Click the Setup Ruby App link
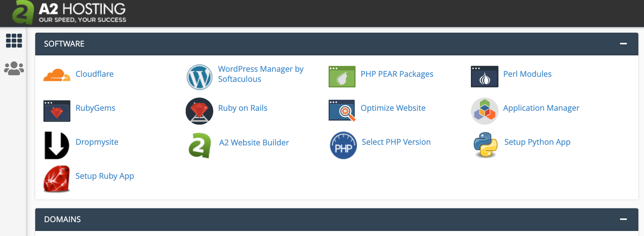Image resolution: width=644 pixels, height=236 pixels. pos(105,176)
